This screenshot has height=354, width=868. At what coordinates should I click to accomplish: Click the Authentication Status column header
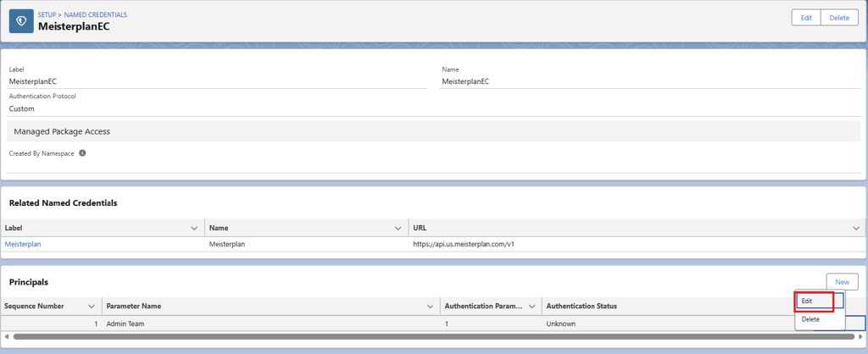[x=581, y=306]
